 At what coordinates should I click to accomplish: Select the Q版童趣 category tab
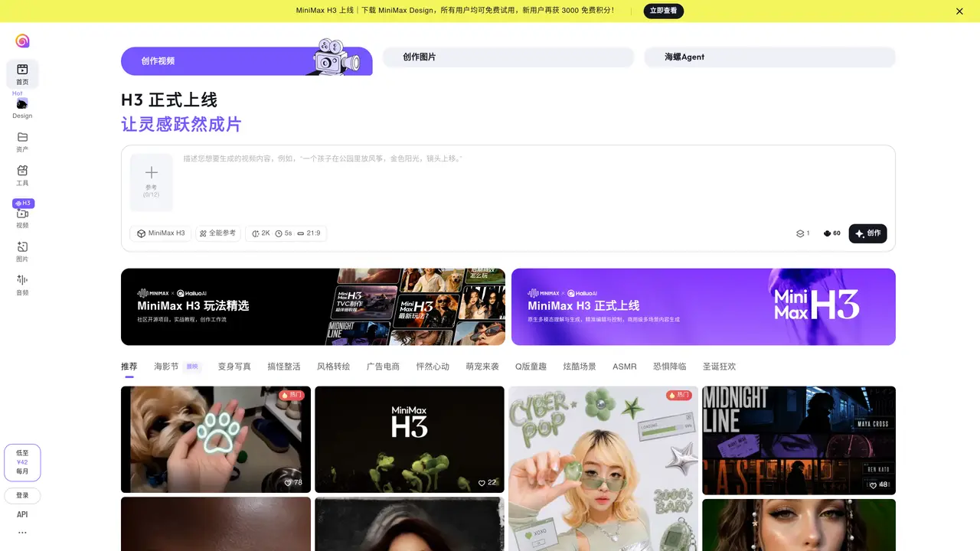531,367
